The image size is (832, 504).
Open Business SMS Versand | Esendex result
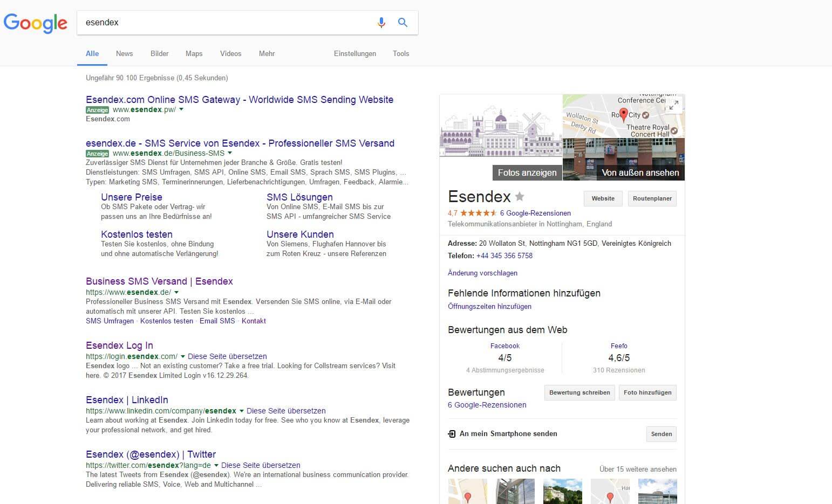159,281
